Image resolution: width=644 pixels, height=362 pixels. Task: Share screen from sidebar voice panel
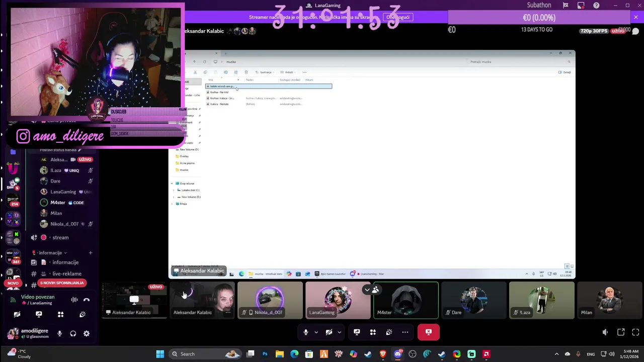(39, 314)
